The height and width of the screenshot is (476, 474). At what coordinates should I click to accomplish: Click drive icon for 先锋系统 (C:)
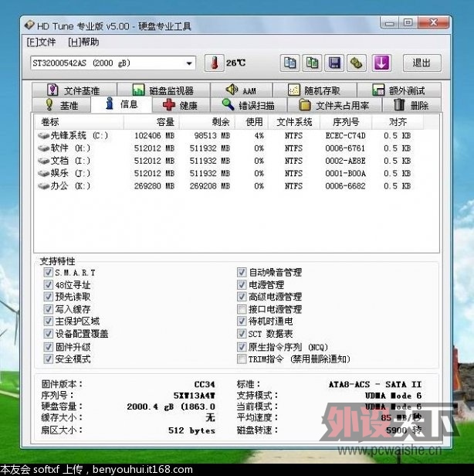click(43, 135)
